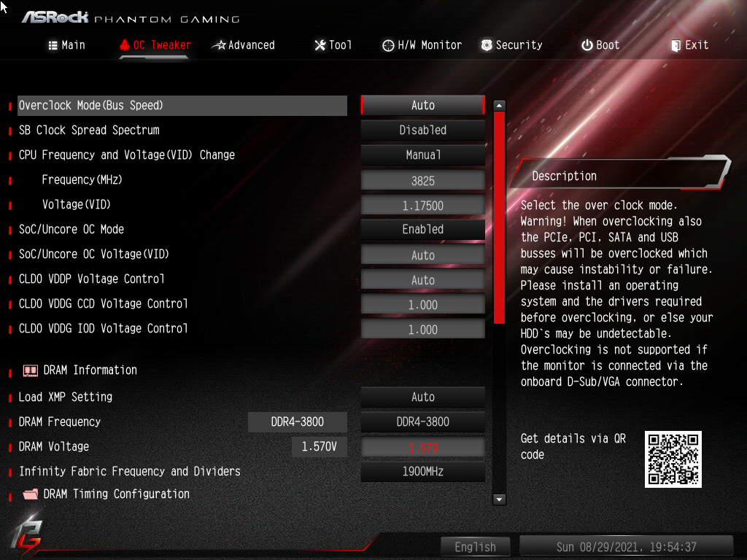Select the DRAM Voltage label

pyautogui.click(x=54, y=446)
